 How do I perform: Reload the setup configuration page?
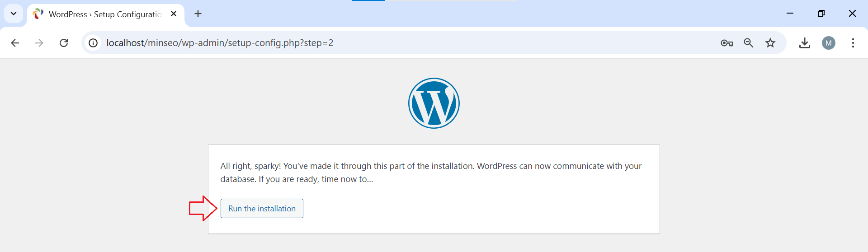tap(64, 43)
